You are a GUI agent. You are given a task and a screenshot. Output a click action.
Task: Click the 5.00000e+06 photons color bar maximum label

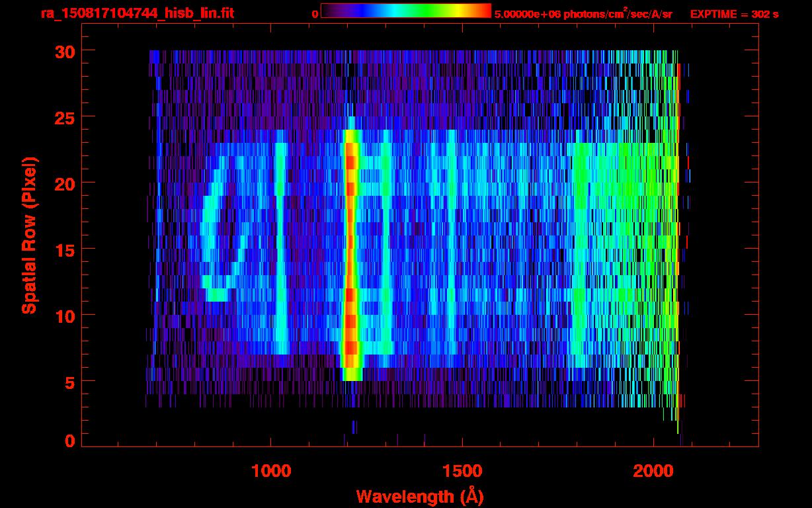[583, 14]
